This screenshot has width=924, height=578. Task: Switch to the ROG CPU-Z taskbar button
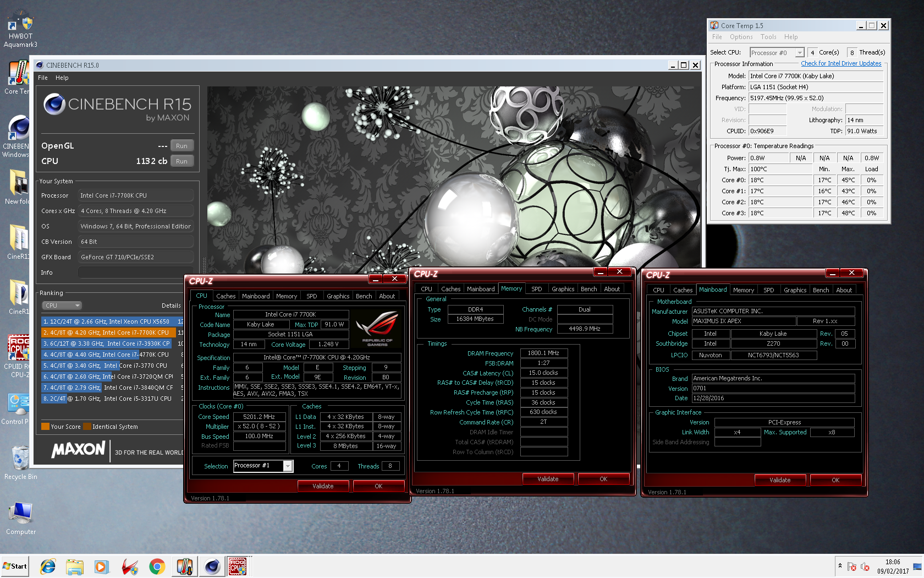(238, 566)
